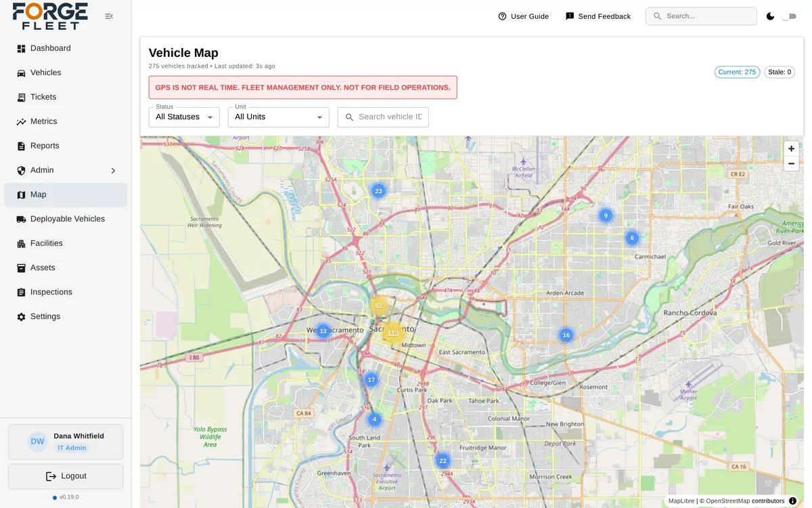This screenshot has height=508, width=812.
Task: Click the map cluster marker 13
Action: pos(323,331)
